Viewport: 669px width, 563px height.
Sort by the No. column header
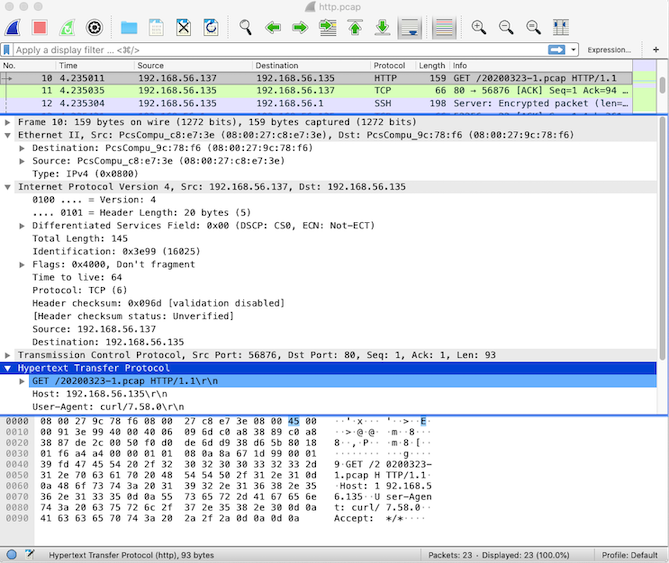28,65
